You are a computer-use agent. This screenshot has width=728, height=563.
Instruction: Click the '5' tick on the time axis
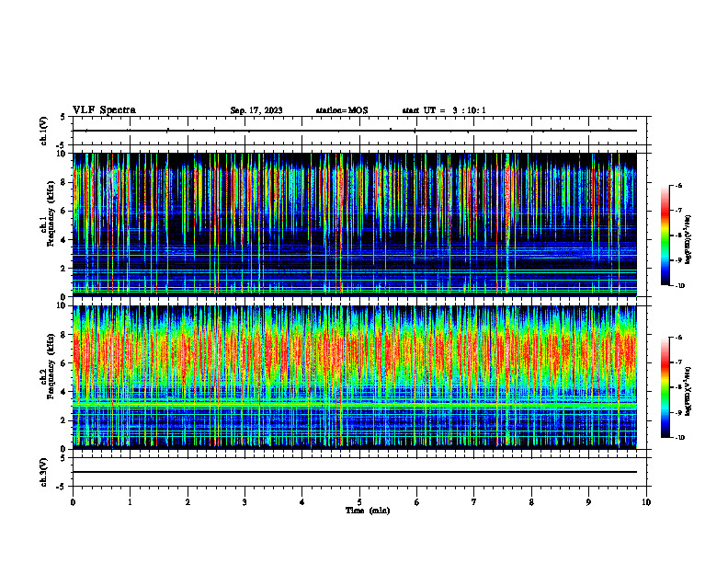pos(359,502)
